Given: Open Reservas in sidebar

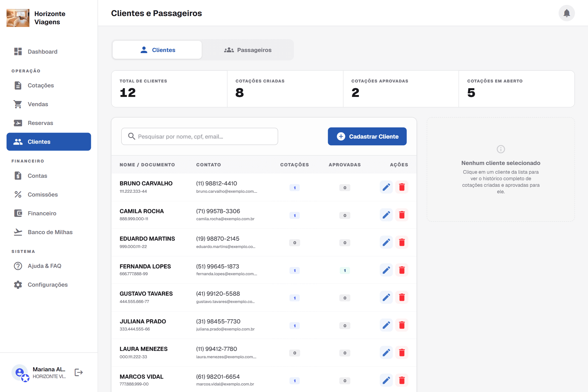Looking at the screenshot, I should 49,123.
